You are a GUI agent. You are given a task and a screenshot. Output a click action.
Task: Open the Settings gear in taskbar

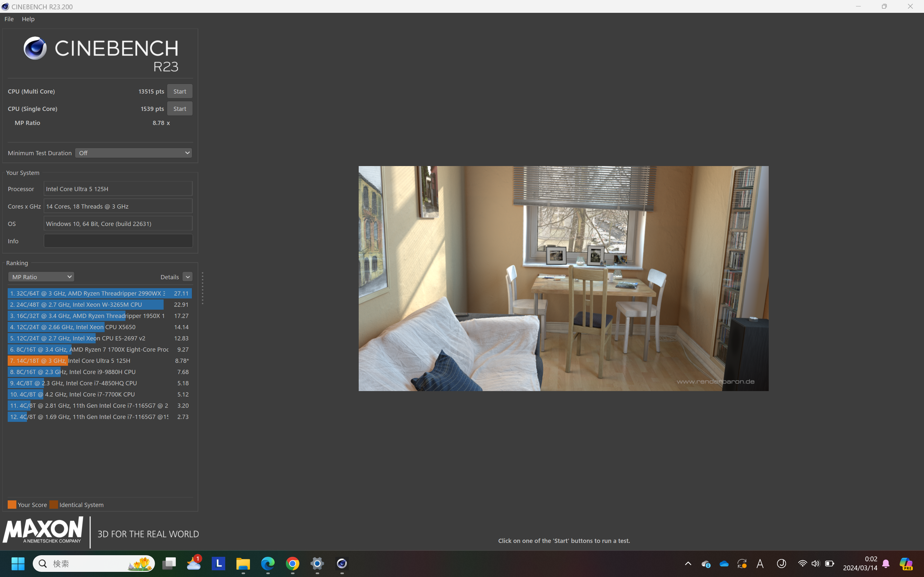pyautogui.click(x=317, y=563)
